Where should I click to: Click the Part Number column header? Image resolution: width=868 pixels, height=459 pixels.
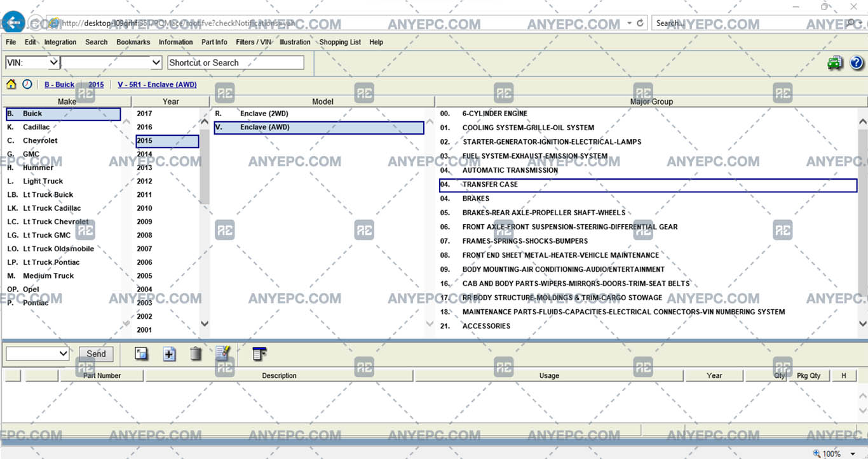point(102,375)
